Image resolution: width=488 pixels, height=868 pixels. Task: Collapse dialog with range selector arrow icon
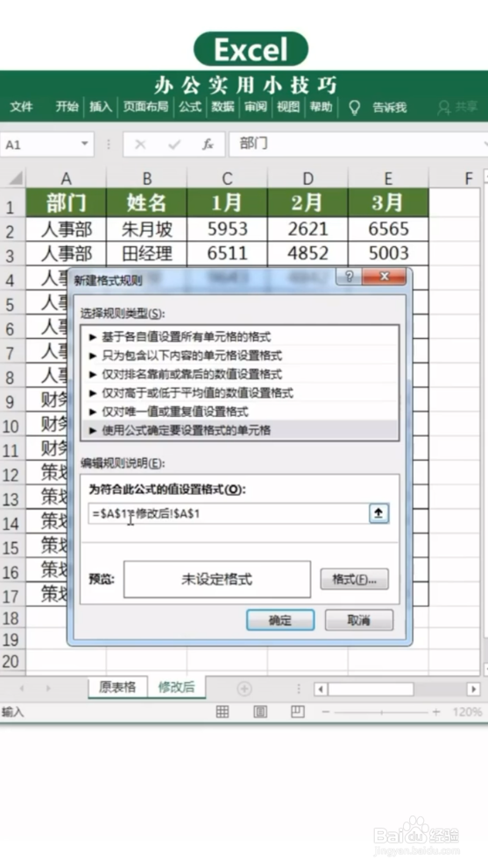(x=378, y=513)
